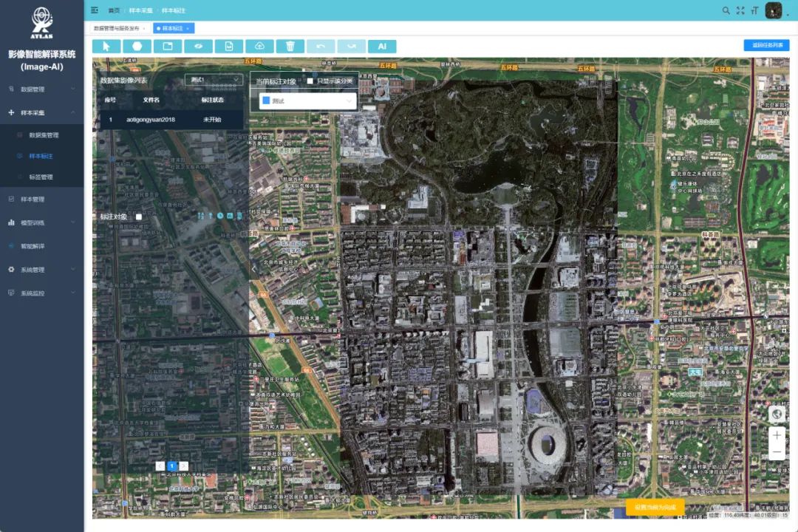Click the eye visibility toolbar button

tap(198, 46)
